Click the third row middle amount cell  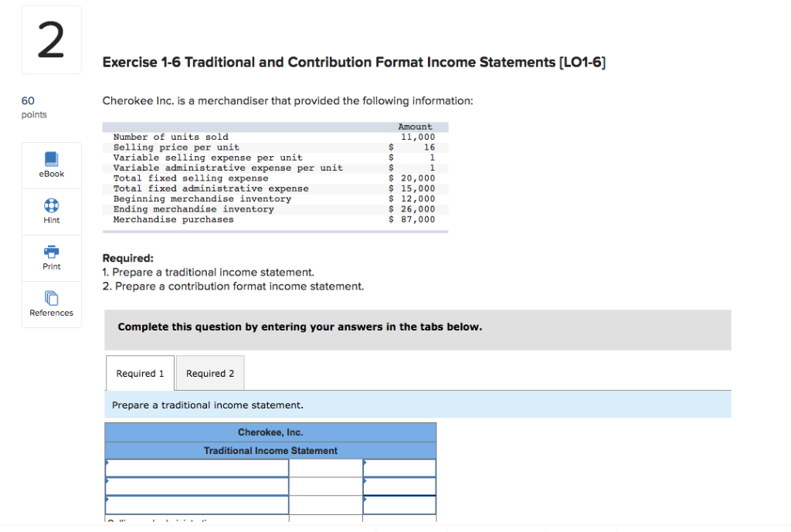[326, 505]
